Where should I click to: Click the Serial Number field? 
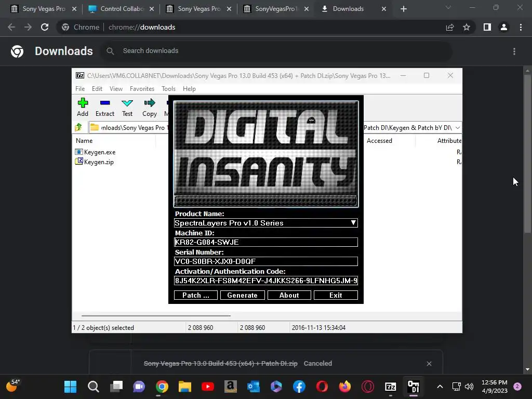[266, 261]
